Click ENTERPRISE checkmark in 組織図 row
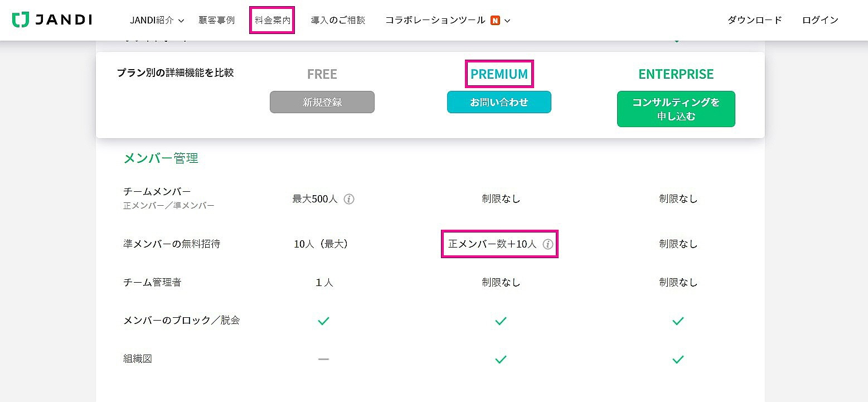Viewport: 868px width, 402px height. 678,359
